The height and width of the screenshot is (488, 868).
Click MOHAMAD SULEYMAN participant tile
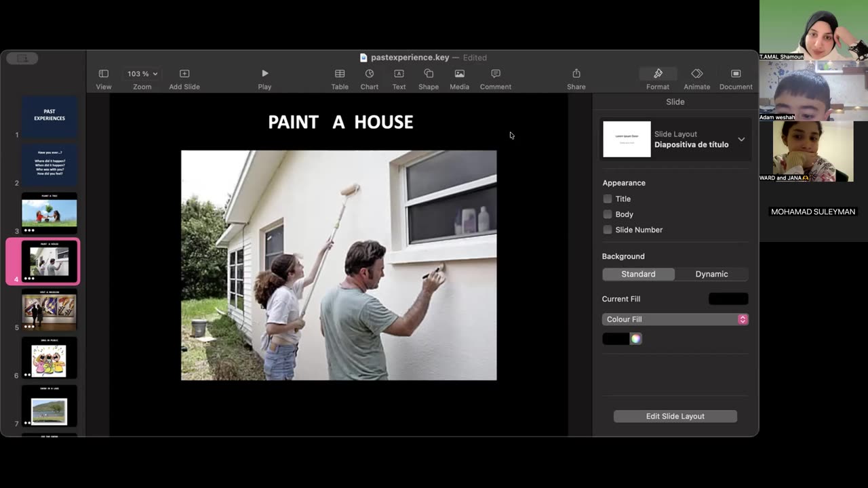[x=813, y=211]
